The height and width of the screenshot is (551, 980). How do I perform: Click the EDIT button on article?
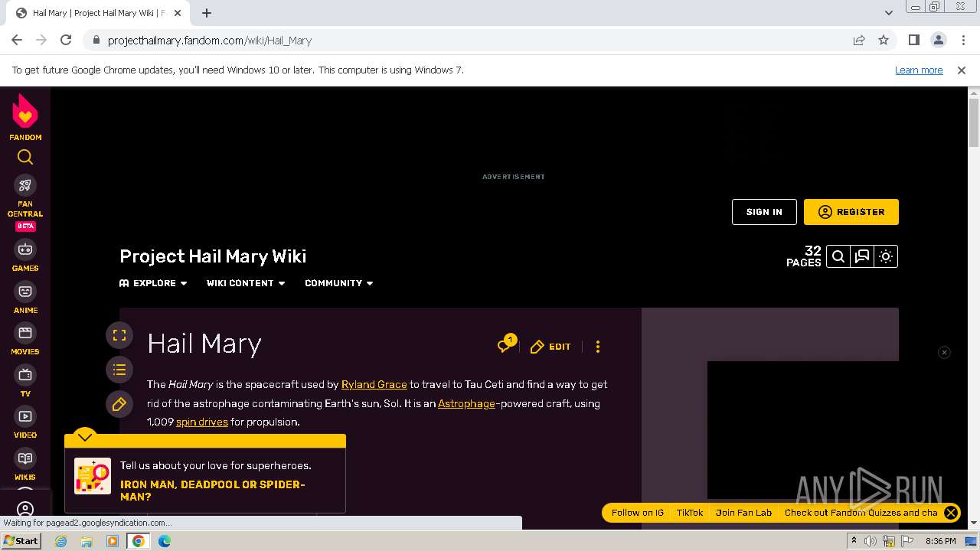(x=550, y=347)
